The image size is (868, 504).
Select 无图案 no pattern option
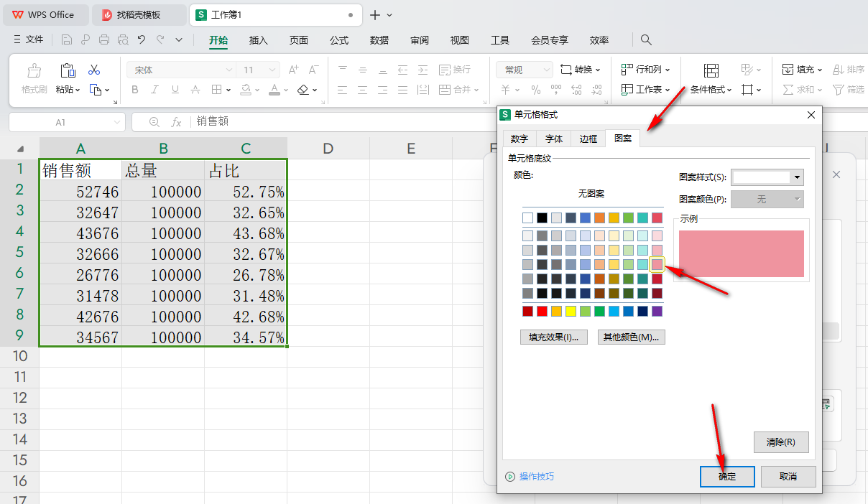point(591,194)
